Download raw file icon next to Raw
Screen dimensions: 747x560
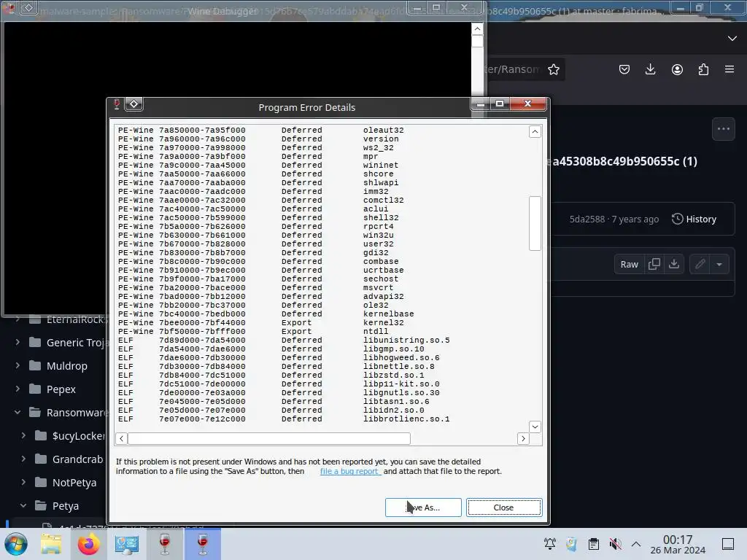[x=673, y=264]
